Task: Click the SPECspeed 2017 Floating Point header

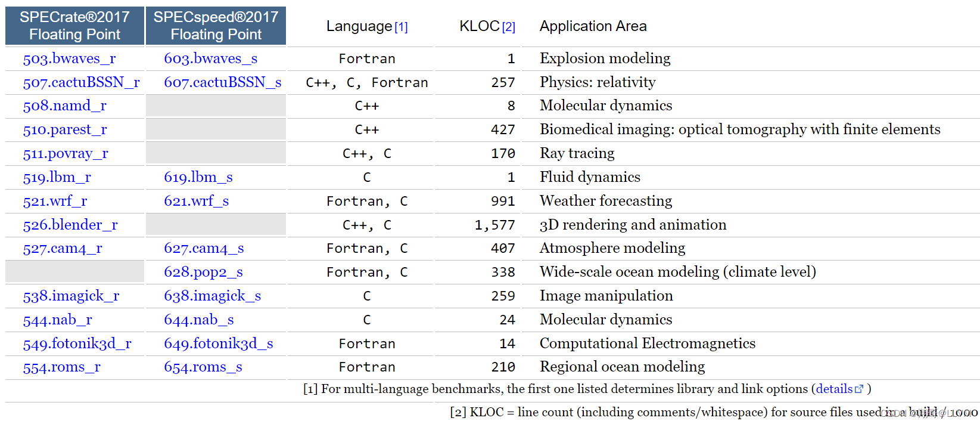Action: tap(216, 26)
